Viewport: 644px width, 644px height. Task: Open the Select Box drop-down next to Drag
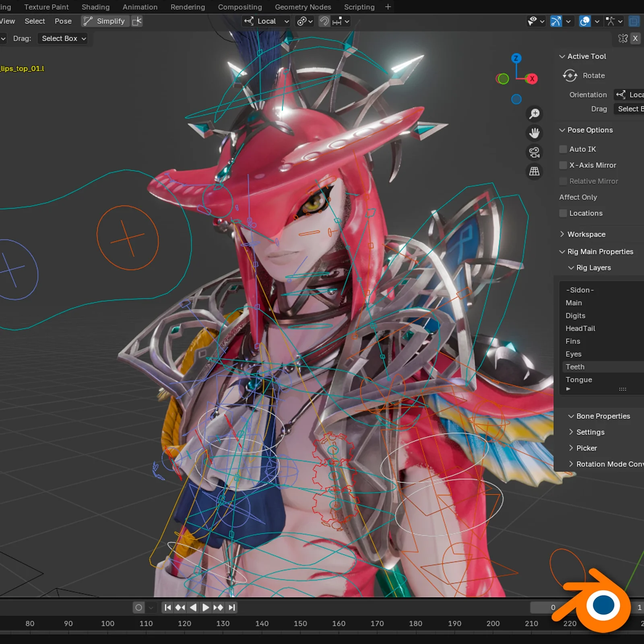[62, 39]
